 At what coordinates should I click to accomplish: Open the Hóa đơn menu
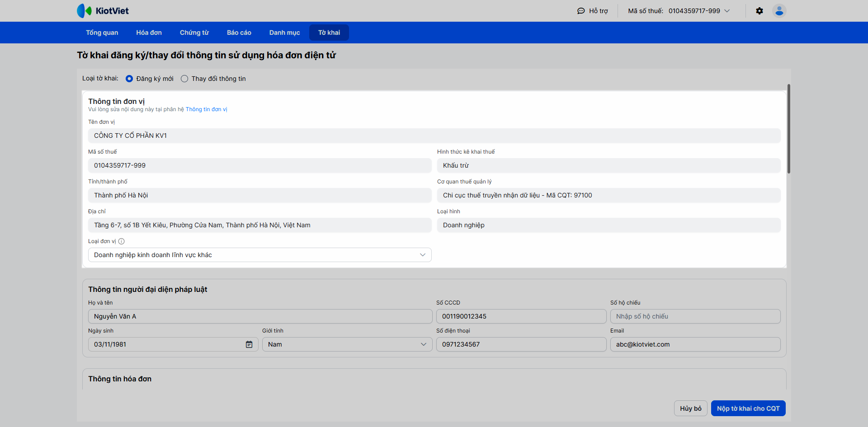[149, 33]
